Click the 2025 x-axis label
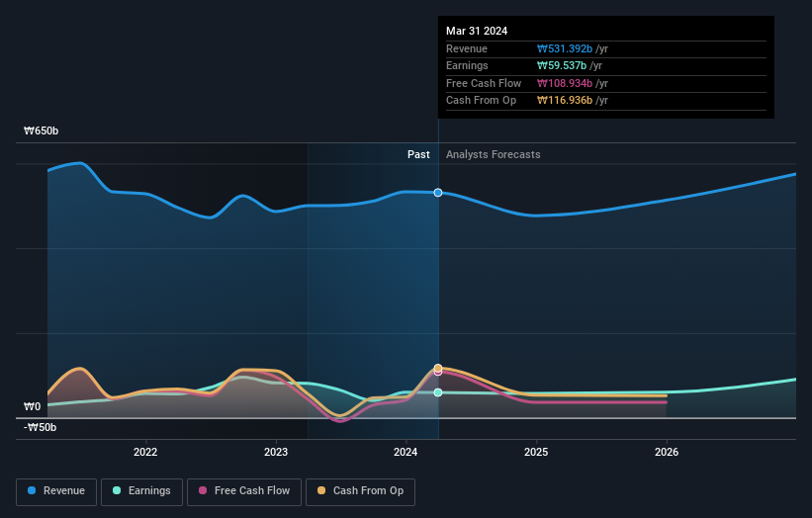Screen dimensions: 812x518 (536, 452)
